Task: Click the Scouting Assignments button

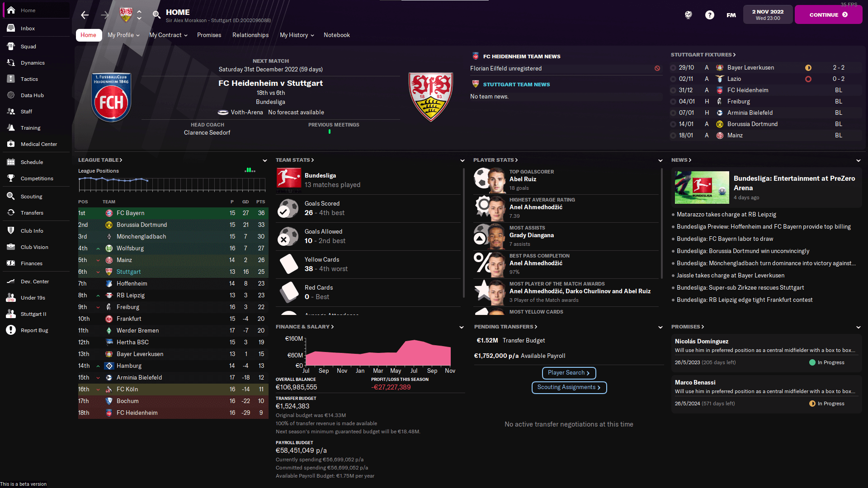Action: [x=569, y=387]
